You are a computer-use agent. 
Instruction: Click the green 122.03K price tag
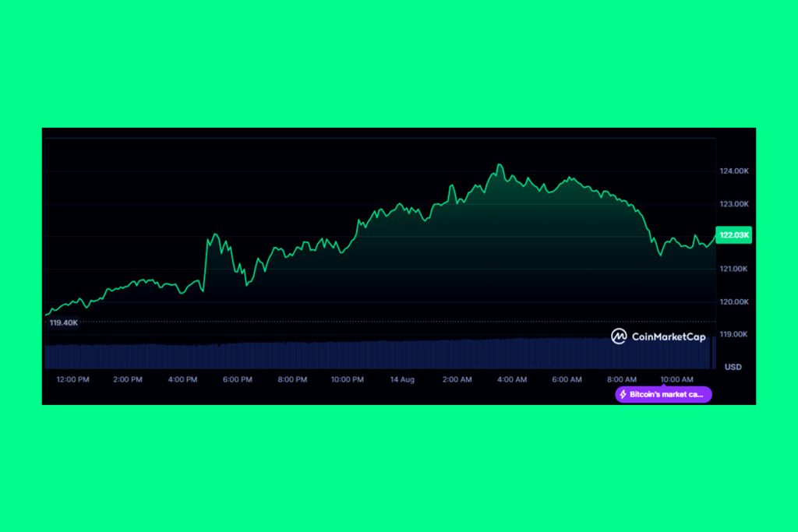[732, 234]
